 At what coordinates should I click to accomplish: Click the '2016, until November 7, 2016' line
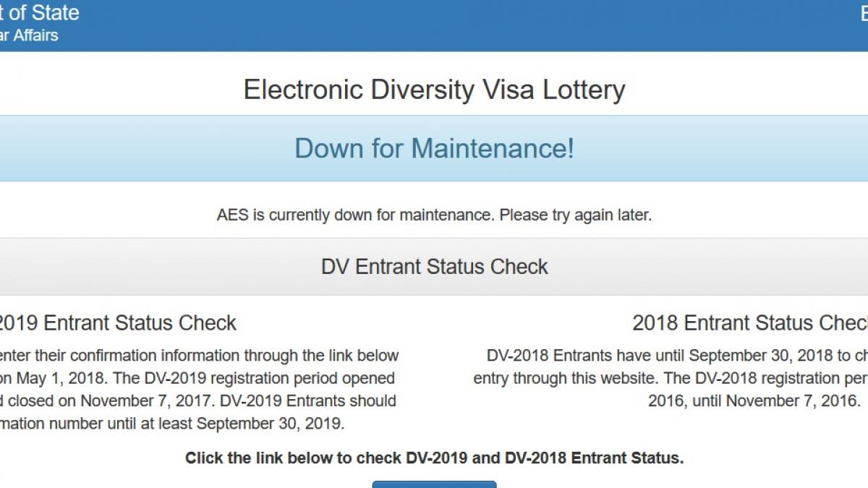coord(754,401)
